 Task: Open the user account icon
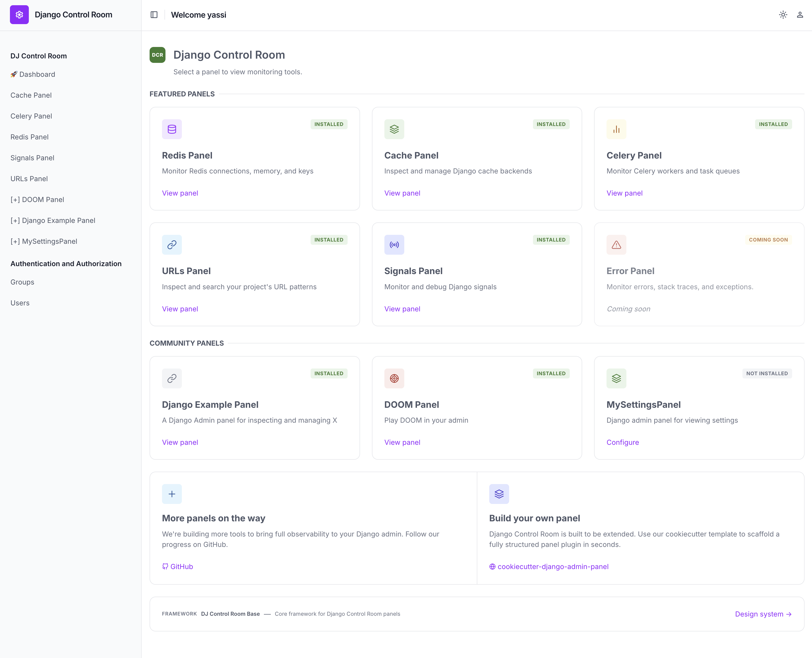pos(800,15)
